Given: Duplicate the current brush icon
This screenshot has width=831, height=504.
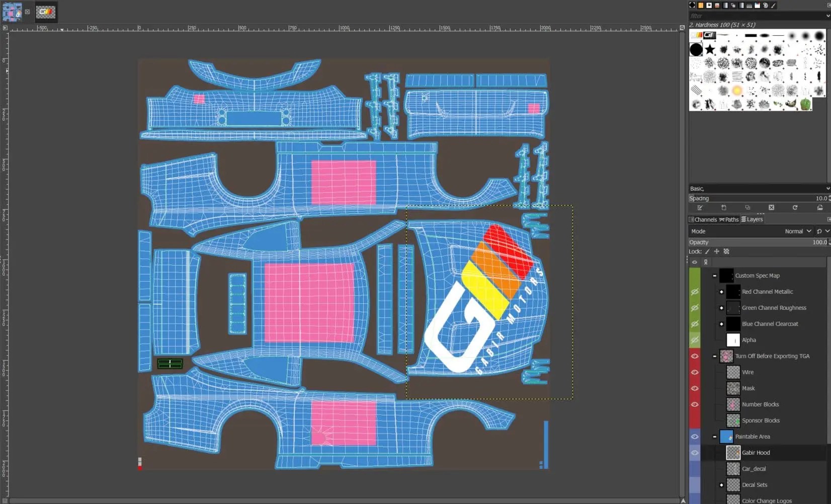Looking at the screenshot, I should click(748, 207).
